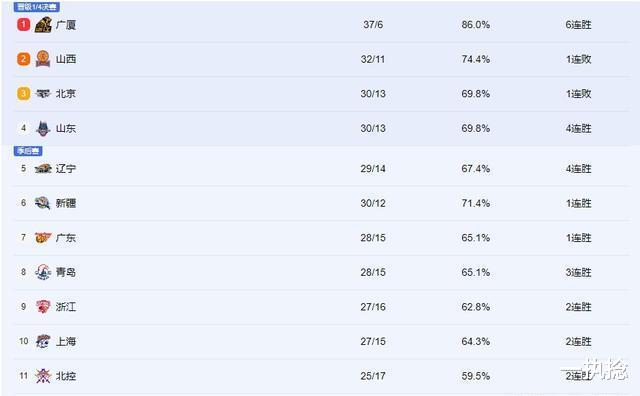The height and width of the screenshot is (396, 640).
Task: Click the 北京 team logo icon
Action: point(43,93)
